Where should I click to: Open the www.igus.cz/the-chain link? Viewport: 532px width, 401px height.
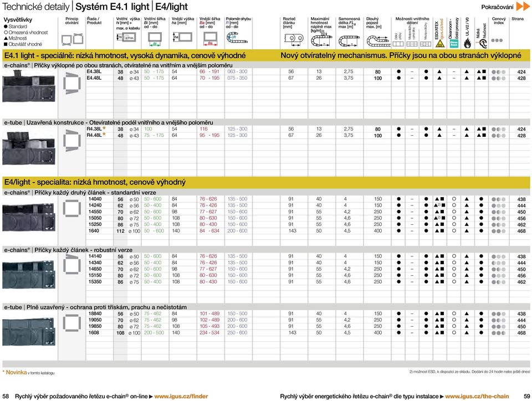pos(477,396)
